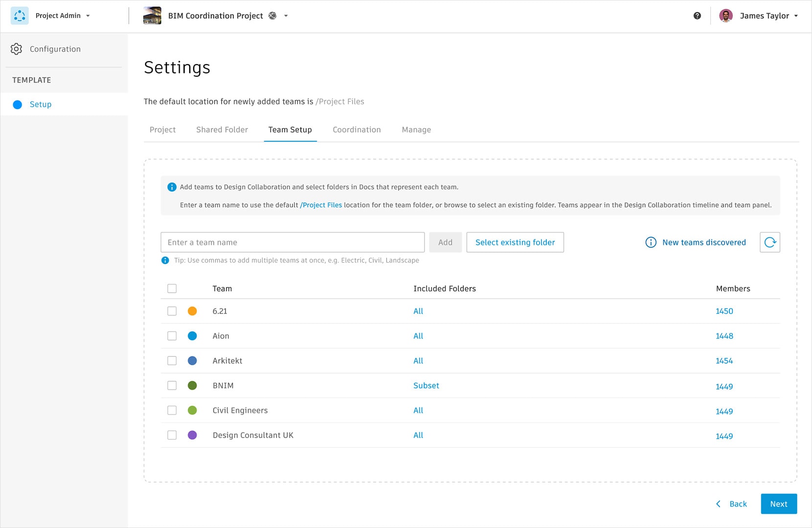
Task: Select the Design Consultant UK checkbox
Action: (172, 435)
